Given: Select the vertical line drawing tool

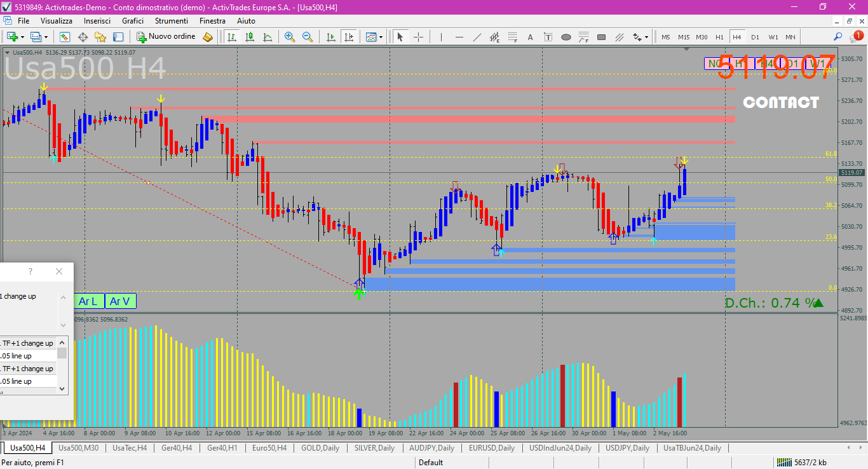Looking at the screenshot, I should pos(442,37).
